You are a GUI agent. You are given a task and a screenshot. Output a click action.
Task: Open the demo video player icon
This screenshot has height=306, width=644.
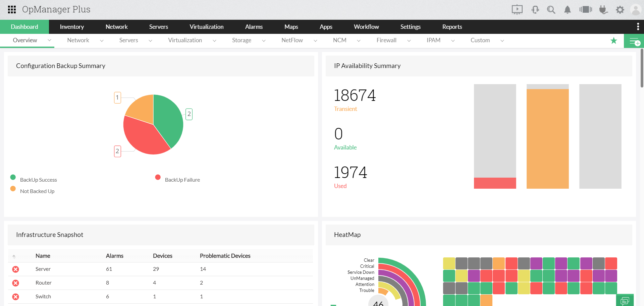[x=517, y=9]
